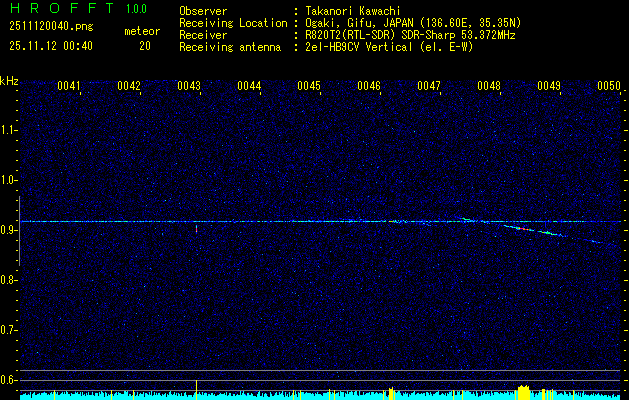Click the kHz axis unit label
The height and width of the screenshot is (400, 629).
[x=9, y=81]
